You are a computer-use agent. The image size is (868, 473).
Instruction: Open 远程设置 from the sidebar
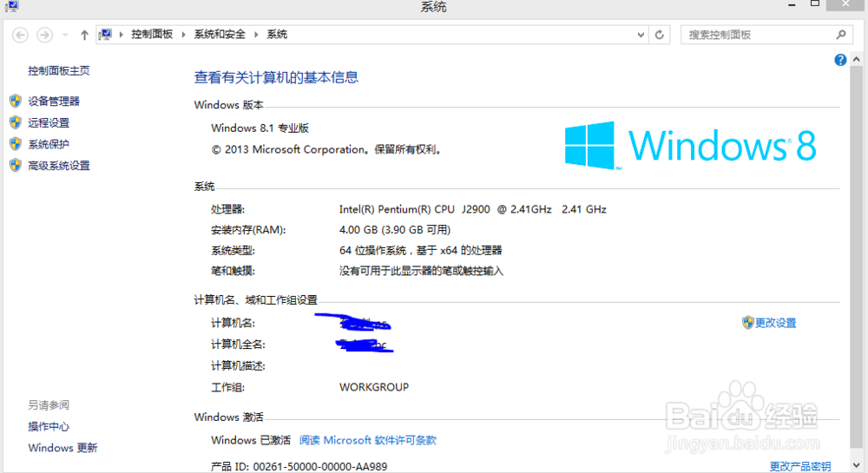(x=49, y=123)
